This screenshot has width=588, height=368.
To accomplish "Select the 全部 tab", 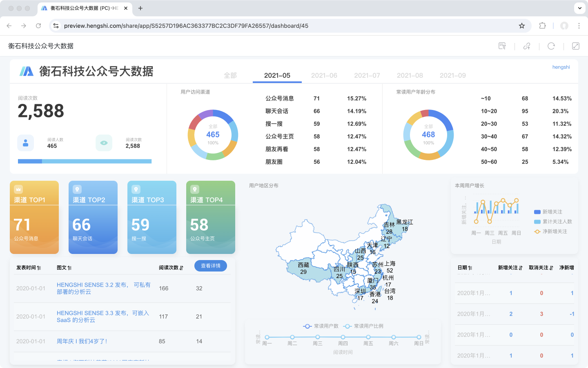I will click(x=230, y=75).
